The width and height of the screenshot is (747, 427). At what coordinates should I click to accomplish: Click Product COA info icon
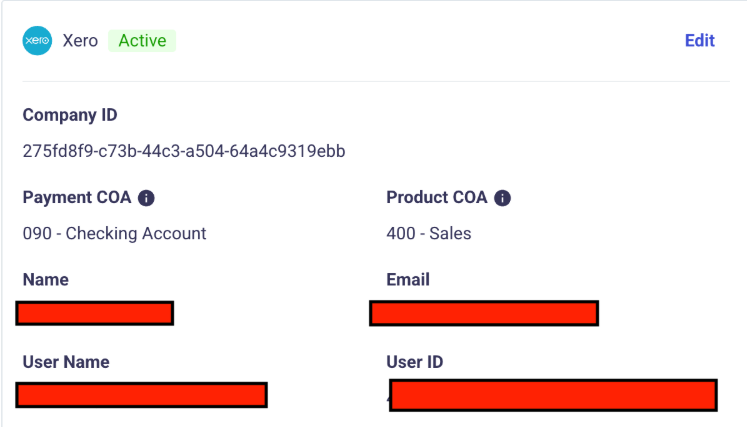(x=502, y=198)
